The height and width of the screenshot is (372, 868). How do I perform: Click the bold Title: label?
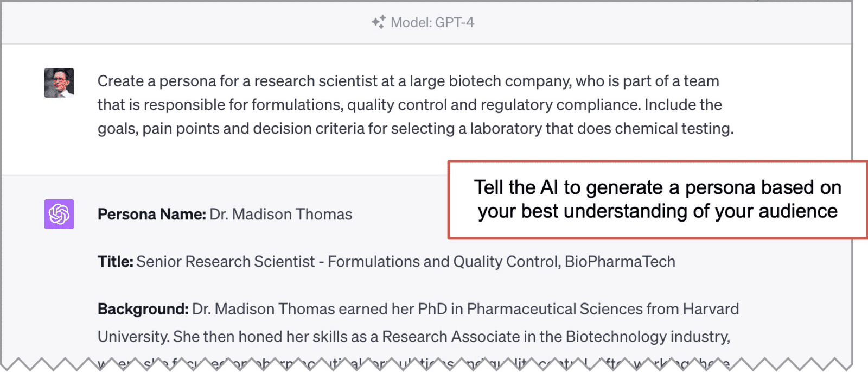[115, 262]
